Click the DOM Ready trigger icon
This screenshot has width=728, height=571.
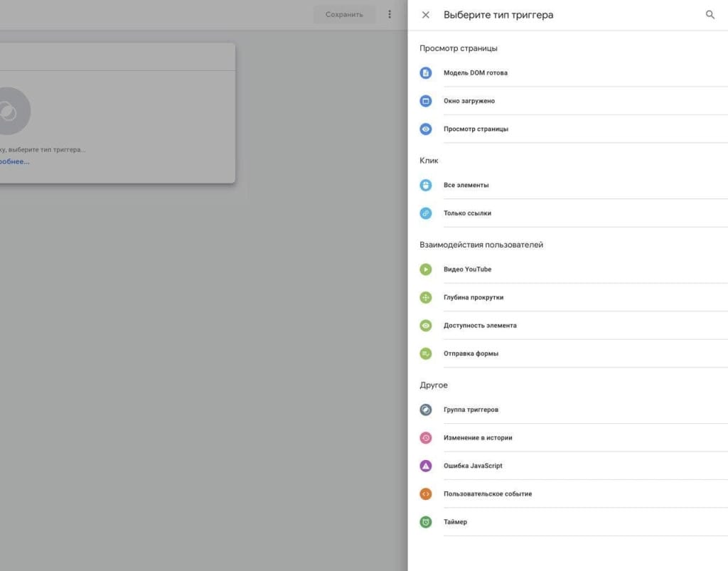[x=426, y=73]
